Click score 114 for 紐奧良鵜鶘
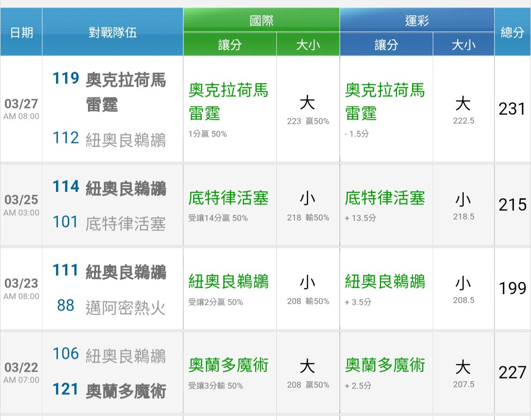 pos(66,186)
